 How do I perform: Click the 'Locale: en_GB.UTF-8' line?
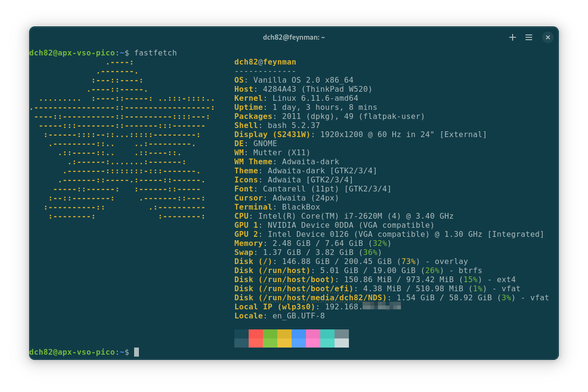pos(279,316)
